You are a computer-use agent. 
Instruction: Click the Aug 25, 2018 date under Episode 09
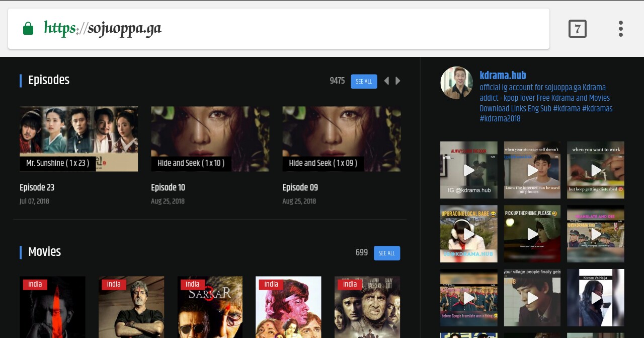(x=299, y=201)
